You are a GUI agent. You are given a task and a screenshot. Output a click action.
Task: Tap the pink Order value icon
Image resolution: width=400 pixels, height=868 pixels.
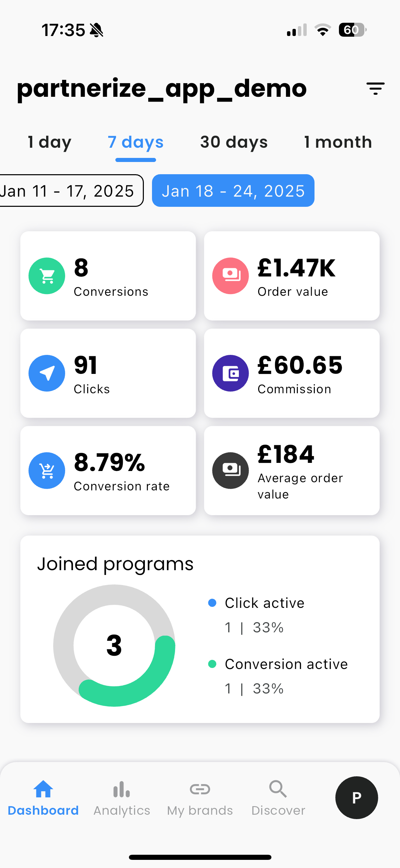point(230,276)
